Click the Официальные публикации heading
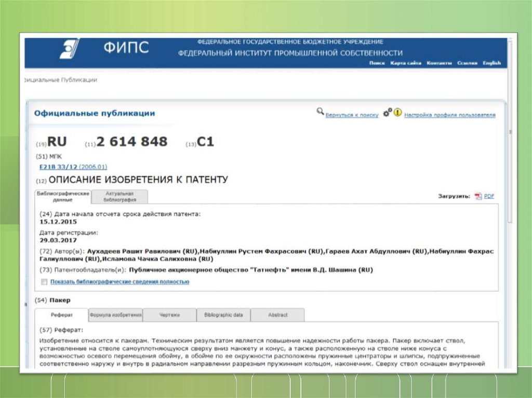Viewport: 532px width, 398px height. [x=95, y=113]
